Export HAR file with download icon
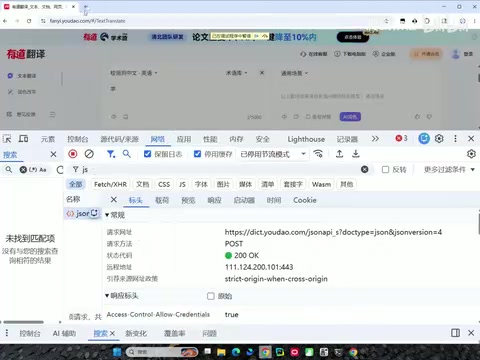 (x=356, y=154)
